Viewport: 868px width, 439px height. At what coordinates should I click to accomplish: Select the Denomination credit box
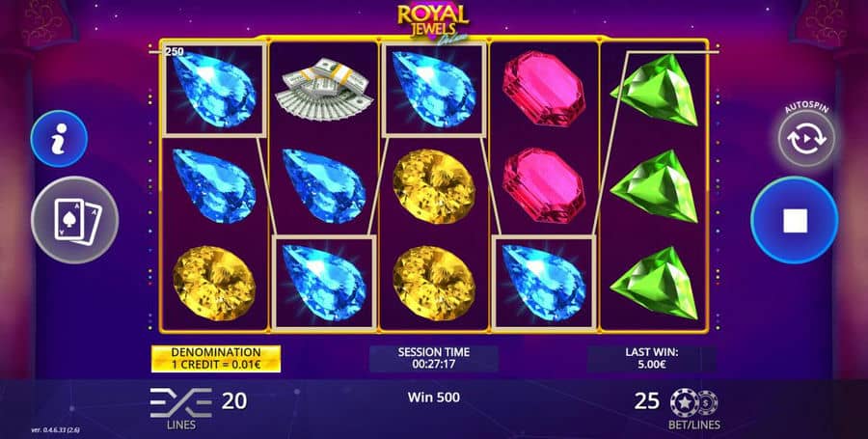pyautogui.click(x=216, y=359)
